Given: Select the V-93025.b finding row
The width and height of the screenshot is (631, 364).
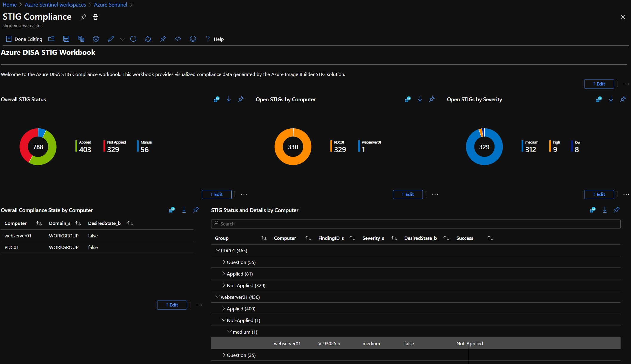Looking at the screenshot, I should [416, 343].
